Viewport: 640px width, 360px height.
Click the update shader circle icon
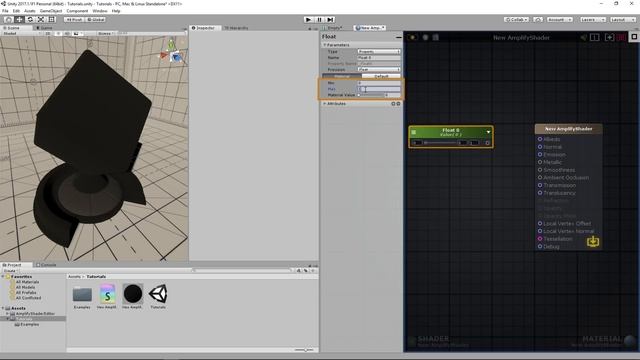pos(425,37)
